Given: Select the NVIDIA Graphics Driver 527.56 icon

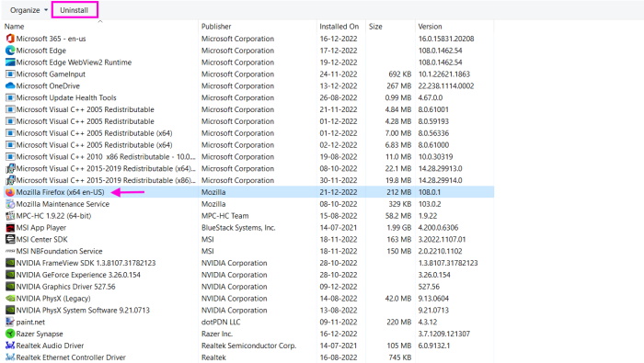Looking at the screenshot, I should click(10, 287).
